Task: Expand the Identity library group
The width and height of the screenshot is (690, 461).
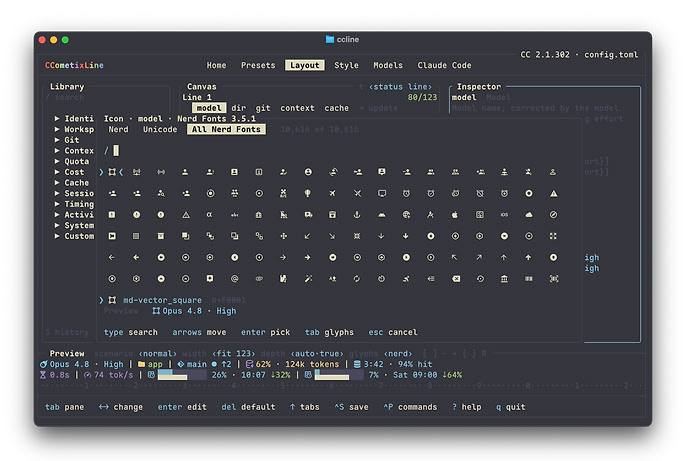Action: click(x=74, y=119)
